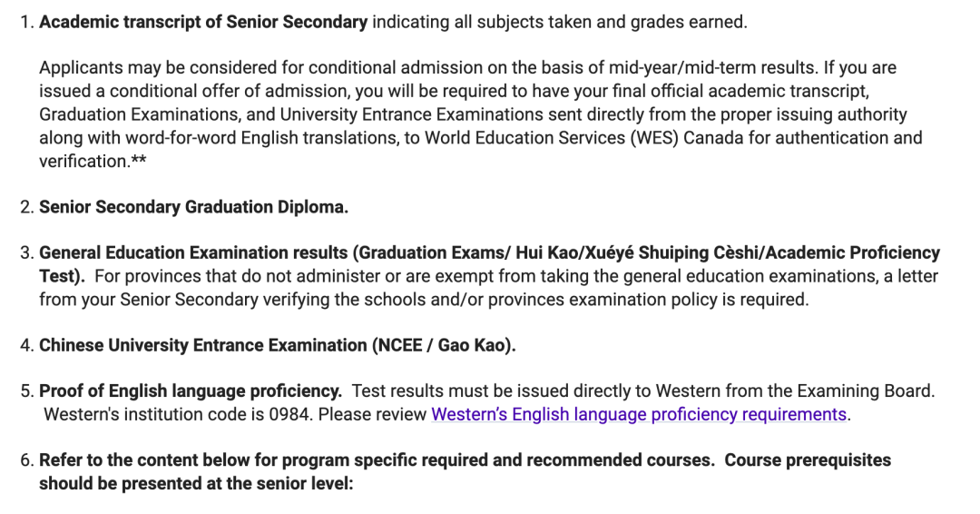Click the bold 'Proof of English language proficiency.' text

click(x=191, y=391)
